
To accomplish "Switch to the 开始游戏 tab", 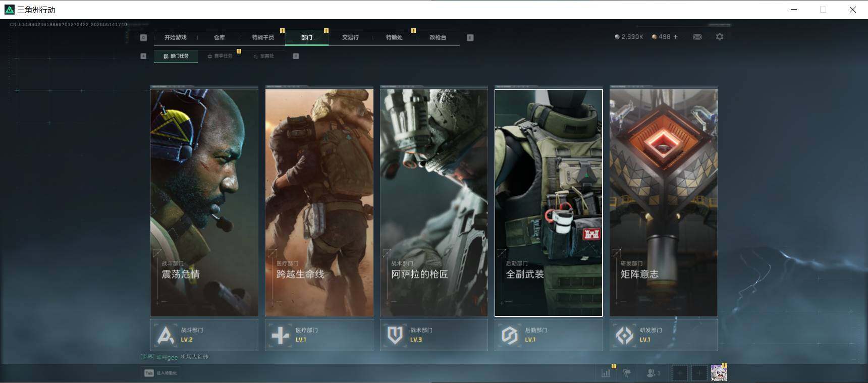I will pos(176,37).
